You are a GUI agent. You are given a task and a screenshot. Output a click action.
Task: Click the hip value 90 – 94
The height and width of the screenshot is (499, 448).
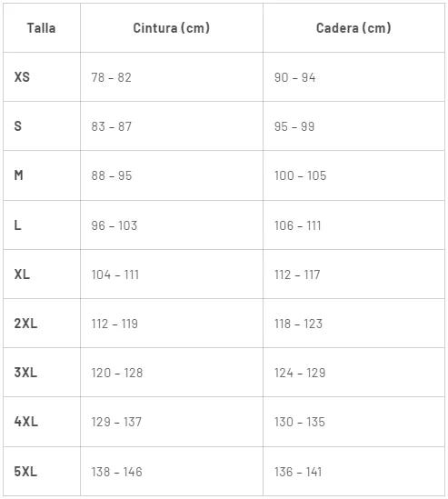pos(295,77)
